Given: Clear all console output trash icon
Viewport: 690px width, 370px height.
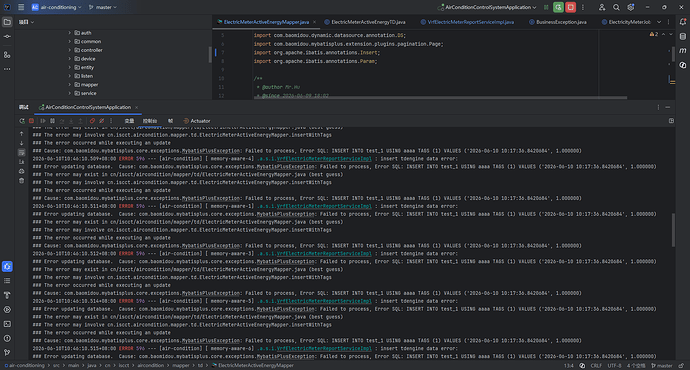Looking at the screenshot, I should point(22,181).
